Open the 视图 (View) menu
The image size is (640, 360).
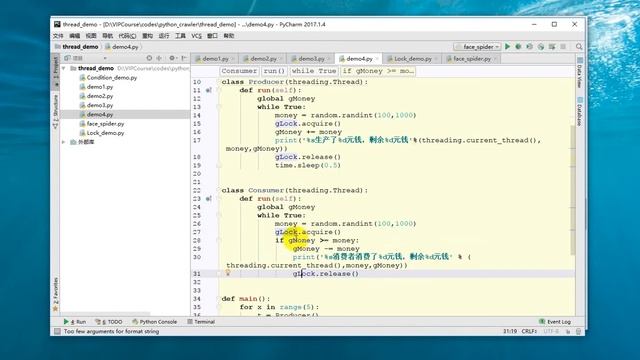point(91,36)
